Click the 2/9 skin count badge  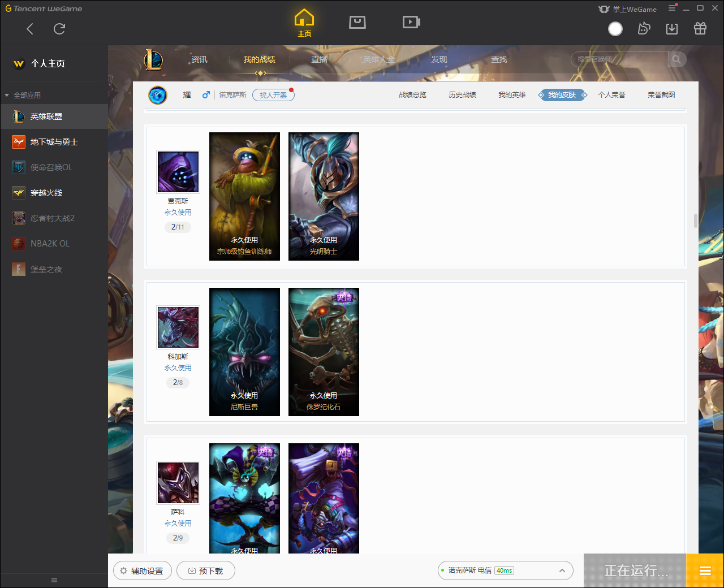click(x=178, y=538)
